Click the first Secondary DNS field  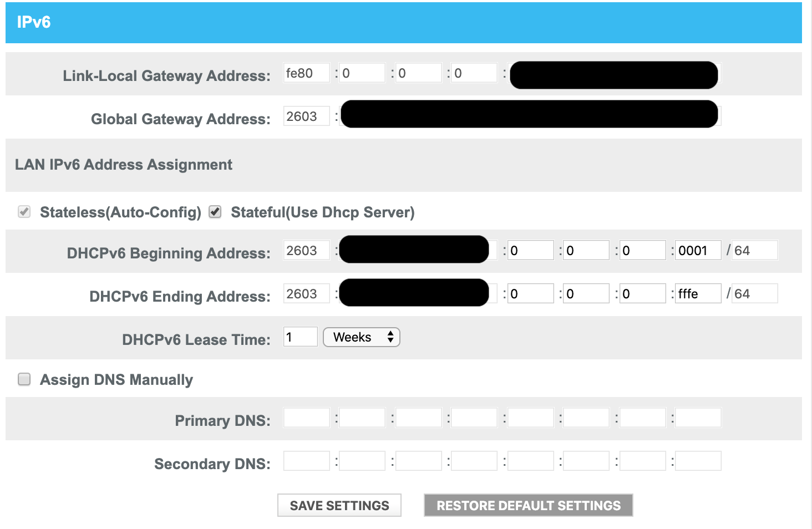click(x=306, y=461)
